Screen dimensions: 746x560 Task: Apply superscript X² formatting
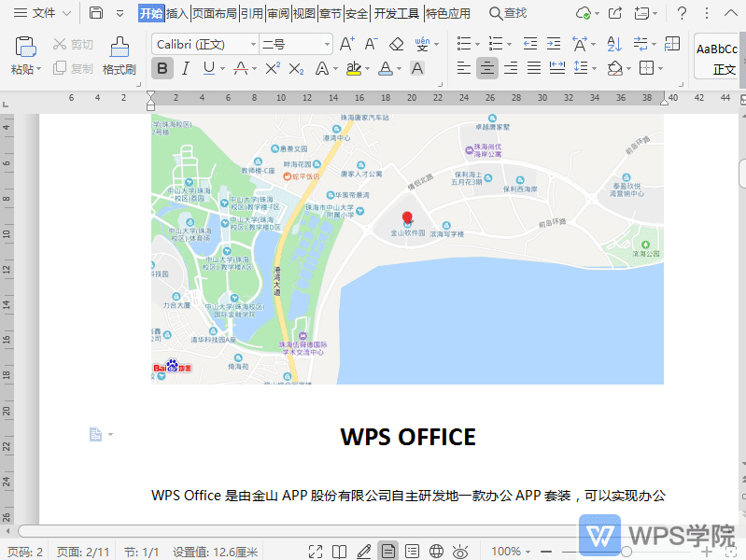pos(273,69)
